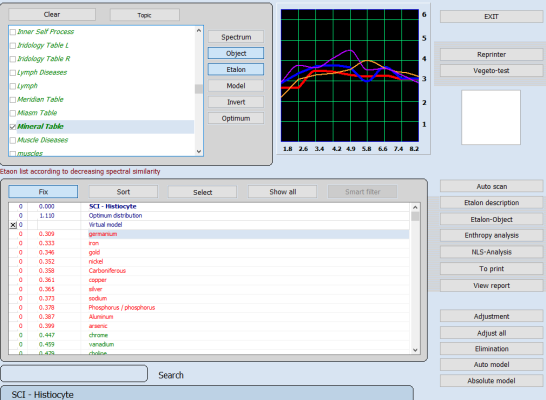Tick the Lymph checkbox
546x400 pixels.
tap(13, 86)
